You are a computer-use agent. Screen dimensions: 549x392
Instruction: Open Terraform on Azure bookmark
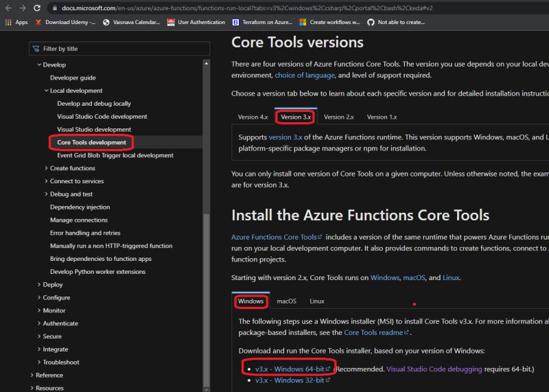262,22
